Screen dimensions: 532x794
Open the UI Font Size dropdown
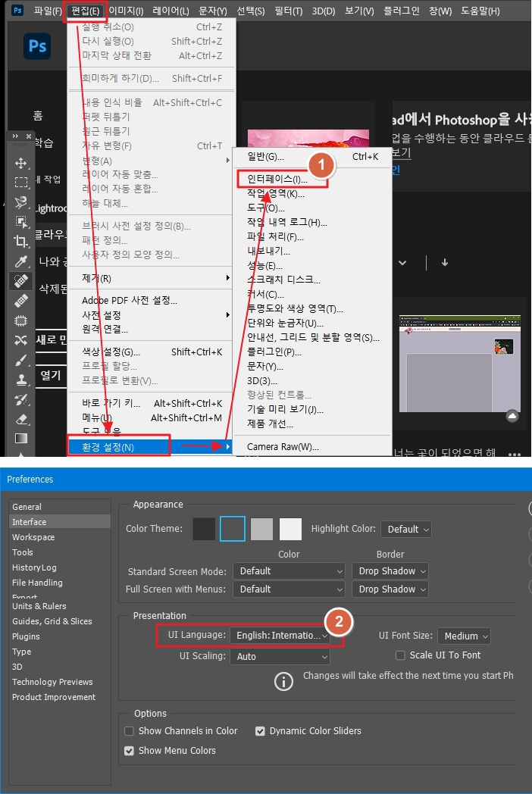(x=464, y=636)
